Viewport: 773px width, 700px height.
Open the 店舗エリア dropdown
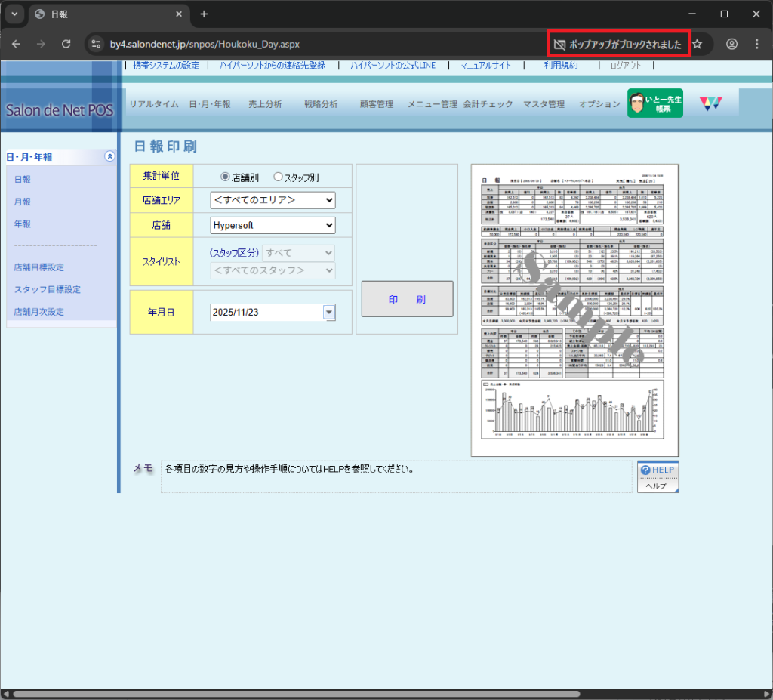point(273,200)
